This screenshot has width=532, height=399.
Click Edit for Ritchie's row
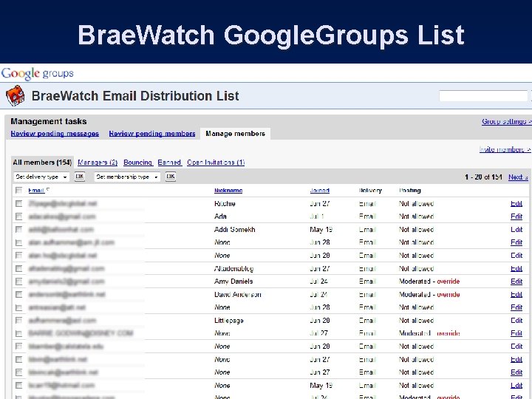pos(516,204)
